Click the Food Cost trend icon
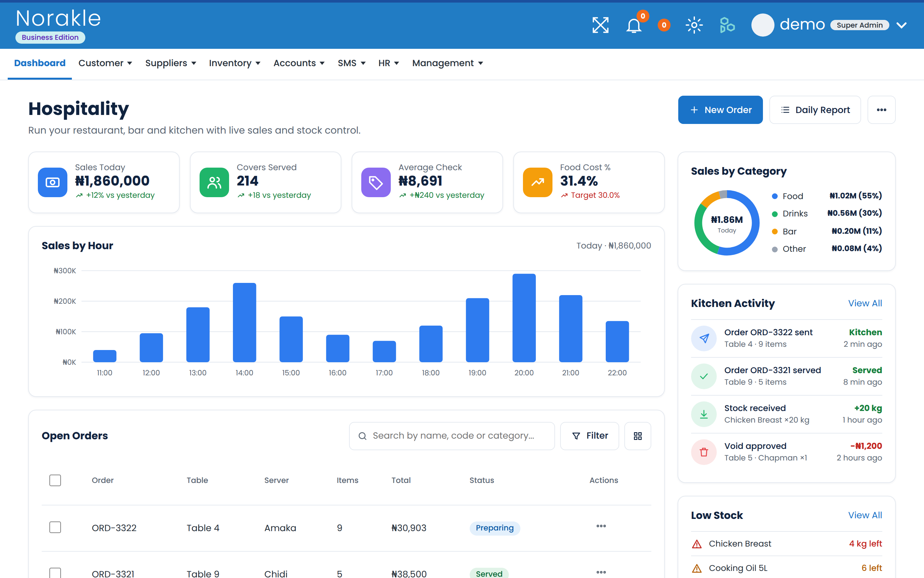 click(538, 182)
